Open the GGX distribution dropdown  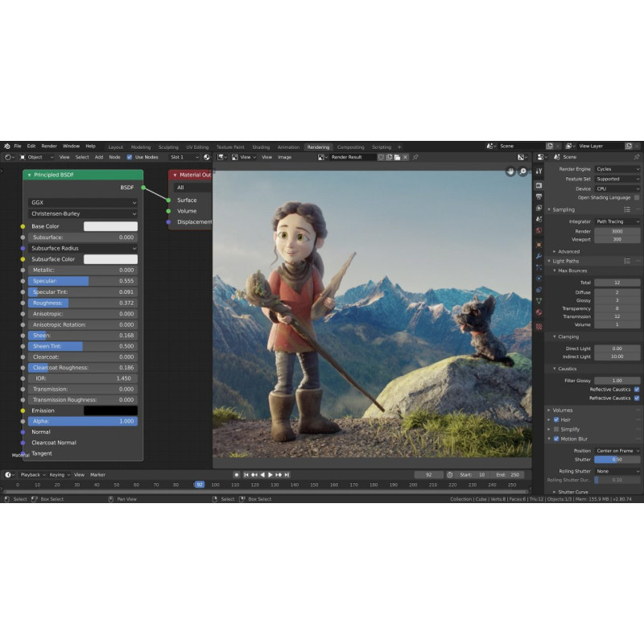(83, 203)
